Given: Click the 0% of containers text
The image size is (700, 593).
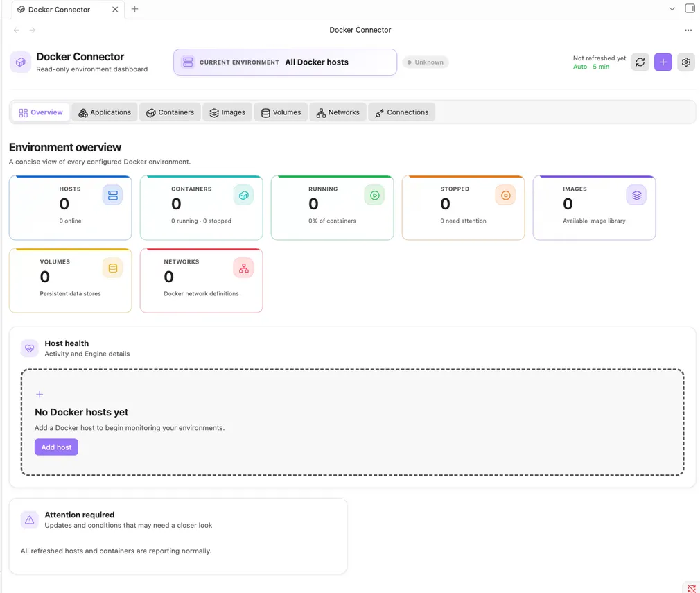Looking at the screenshot, I should click(332, 221).
